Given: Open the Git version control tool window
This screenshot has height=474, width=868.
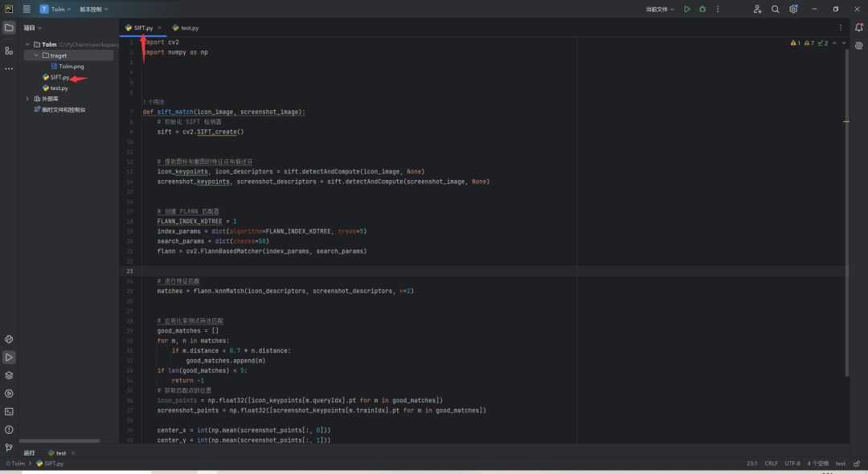Looking at the screenshot, I should (x=9, y=447).
